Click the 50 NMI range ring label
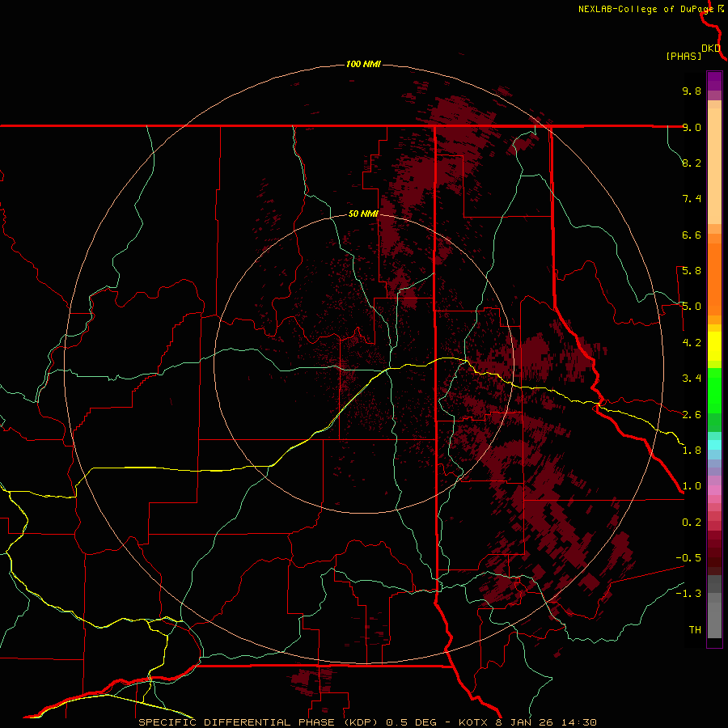 tap(363, 214)
